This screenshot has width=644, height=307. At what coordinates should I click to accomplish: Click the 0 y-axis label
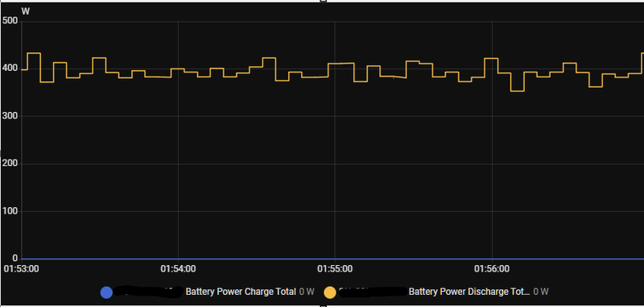point(15,259)
